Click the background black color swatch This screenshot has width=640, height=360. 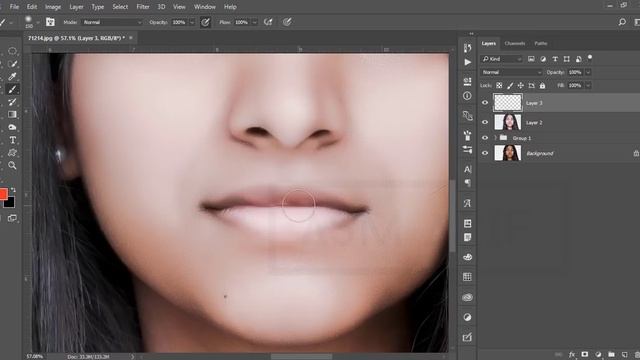pos(10,202)
